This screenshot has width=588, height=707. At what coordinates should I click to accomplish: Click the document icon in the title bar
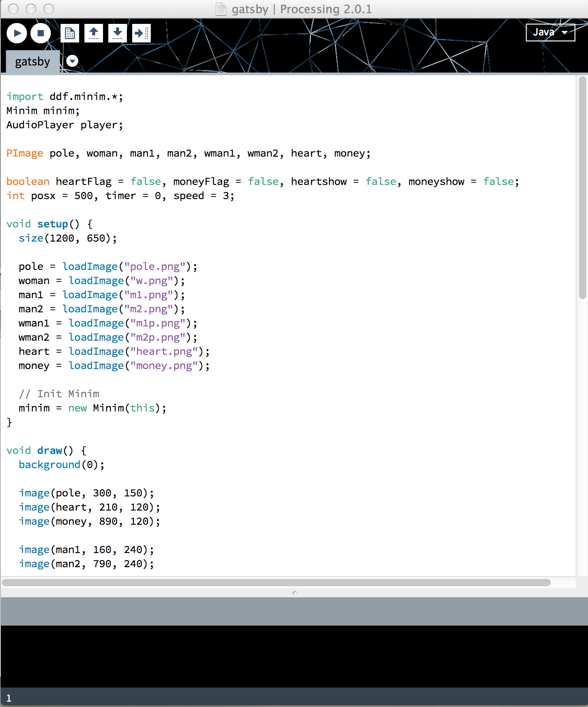coord(221,9)
